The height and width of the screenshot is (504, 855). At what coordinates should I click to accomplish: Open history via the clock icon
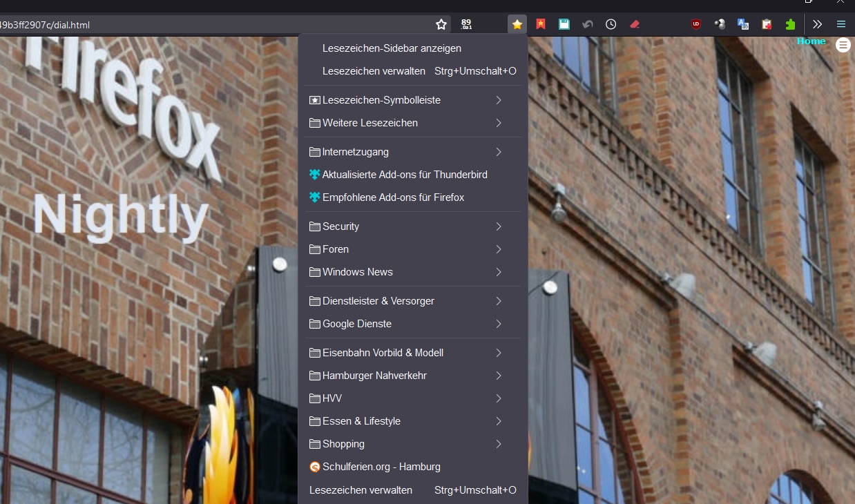pyautogui.click(x=611, y=25)
